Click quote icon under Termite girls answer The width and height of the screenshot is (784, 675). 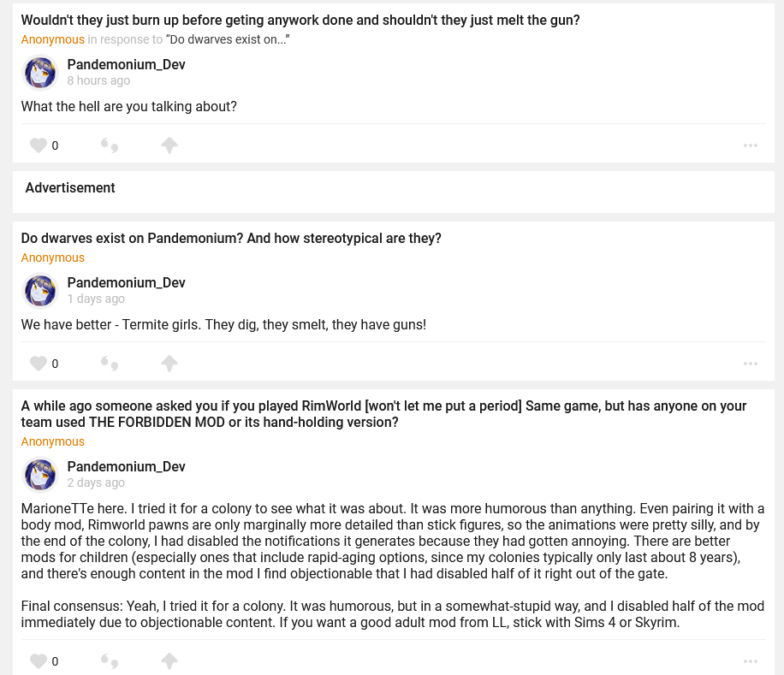[x=110, y=364]
